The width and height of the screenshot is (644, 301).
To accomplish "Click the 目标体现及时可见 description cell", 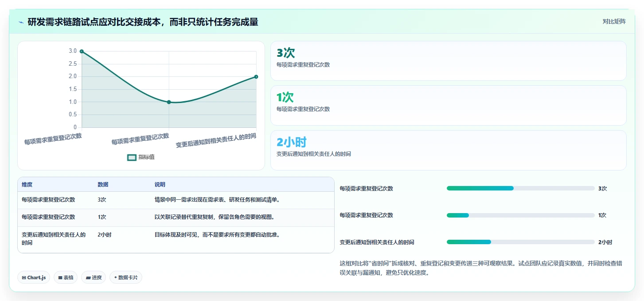I will point(217,235).
